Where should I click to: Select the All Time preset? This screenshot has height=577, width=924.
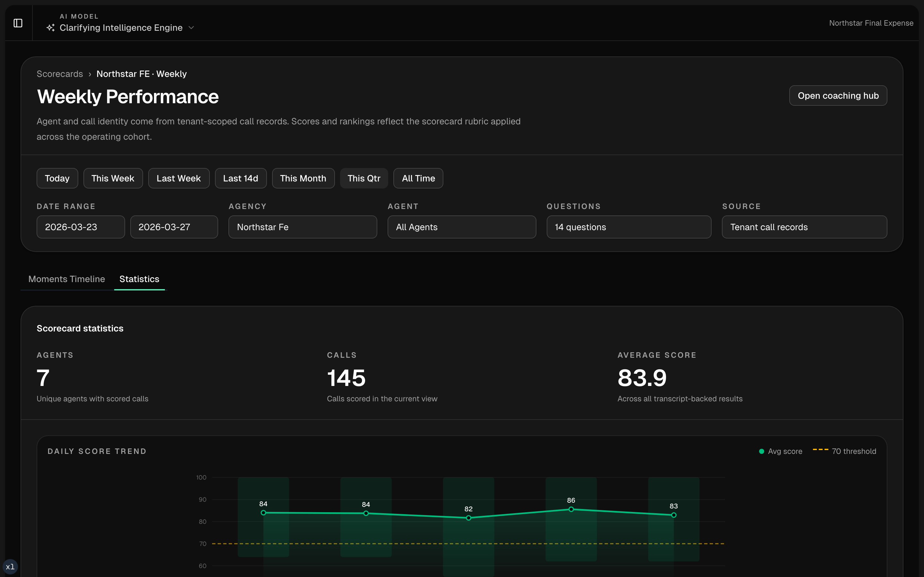(418, 178)
